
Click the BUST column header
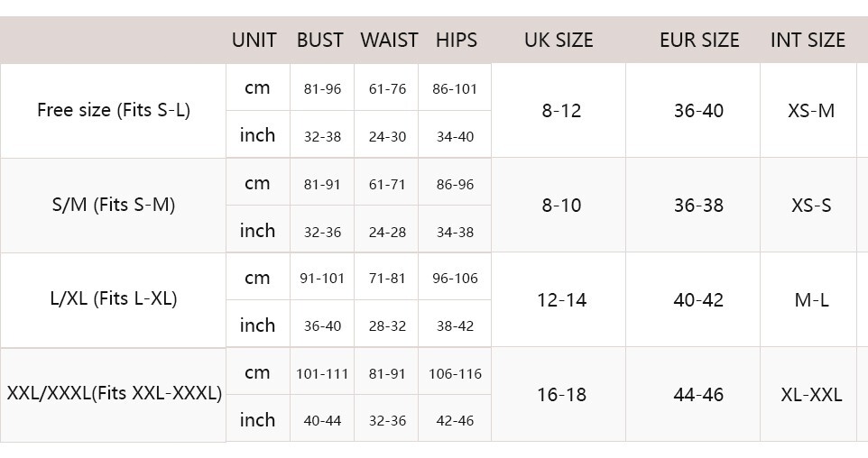pyautogui.click(x=320, y=40)
